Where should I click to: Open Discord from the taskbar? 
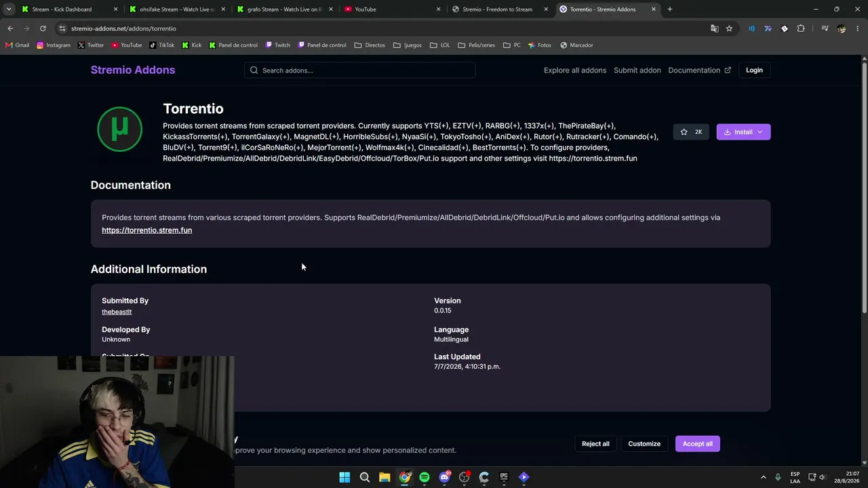click(444, 477)
